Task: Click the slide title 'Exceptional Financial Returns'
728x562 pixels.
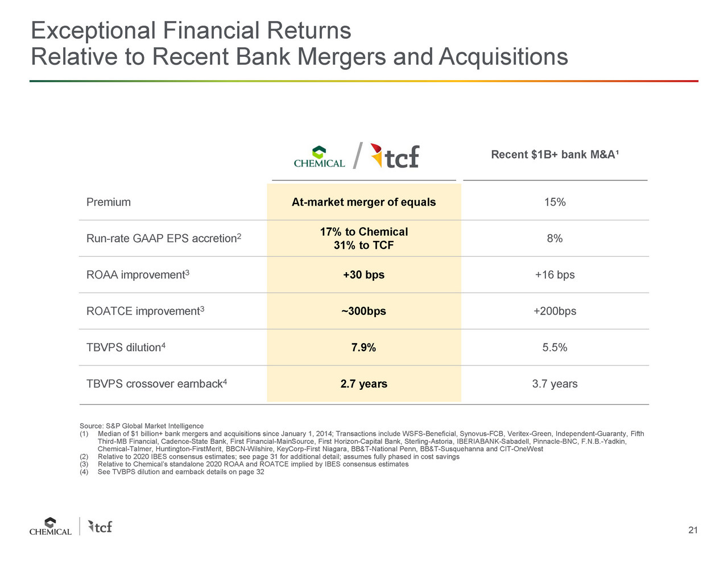Action: pyautogui.click(x=191, y=31)
